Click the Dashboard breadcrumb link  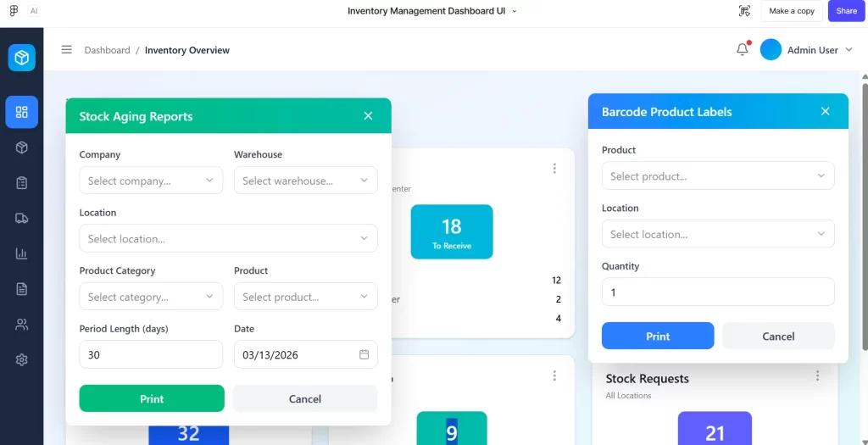(x=108, y=50)
